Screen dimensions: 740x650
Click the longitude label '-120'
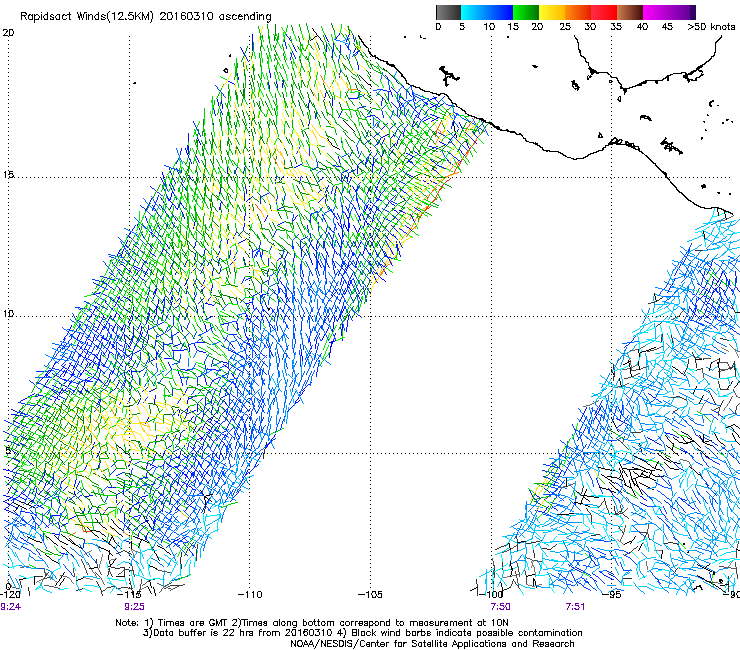tap(10, 594)
